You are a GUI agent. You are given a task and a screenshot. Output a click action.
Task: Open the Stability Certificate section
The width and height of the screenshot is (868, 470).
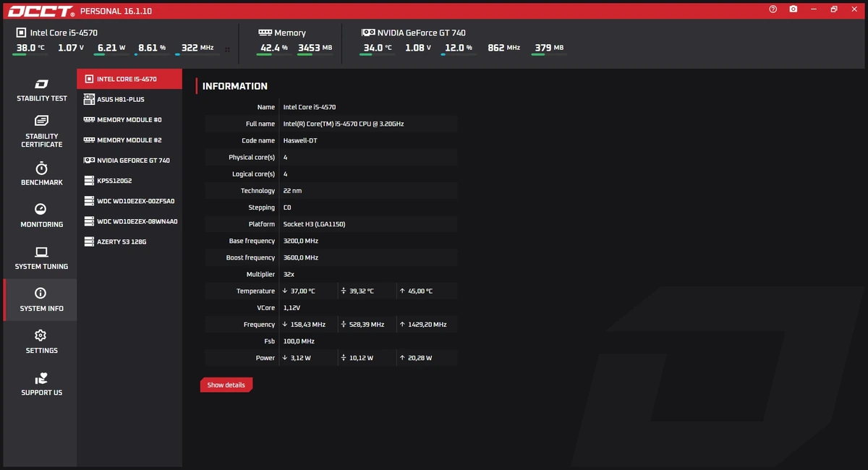(x=41, y=132)
